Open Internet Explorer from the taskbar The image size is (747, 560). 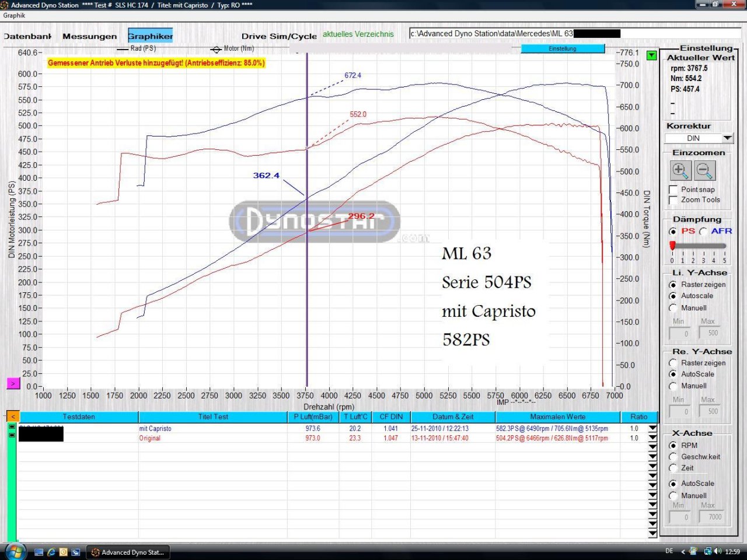51,552
